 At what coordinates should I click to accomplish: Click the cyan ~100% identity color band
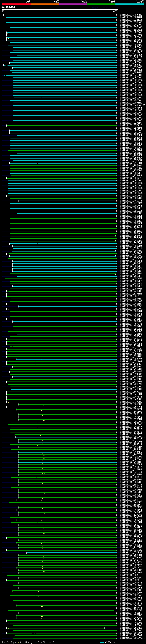pyautogui.click(x=130, y=4)
